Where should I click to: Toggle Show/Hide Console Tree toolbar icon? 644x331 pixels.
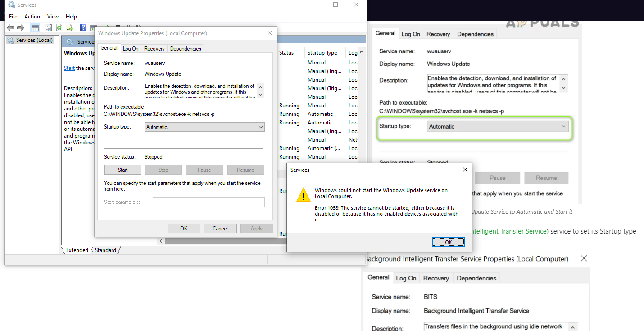[x=35, y=28]
